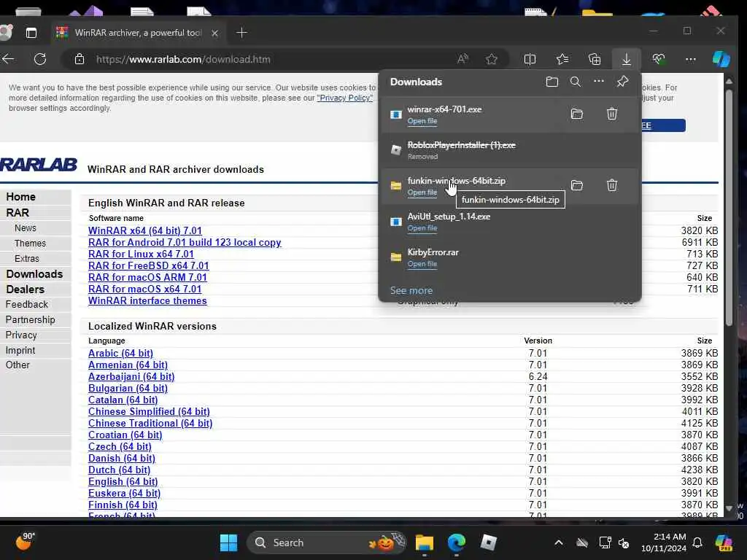Add this page to favorites star

click(x=492, y=59)
